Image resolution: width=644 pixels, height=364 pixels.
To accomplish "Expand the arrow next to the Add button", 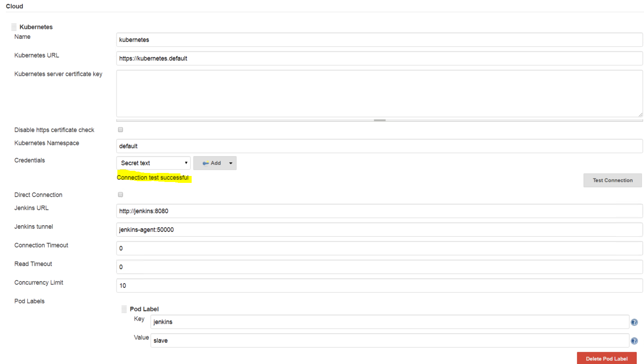I will pos(231,163).
